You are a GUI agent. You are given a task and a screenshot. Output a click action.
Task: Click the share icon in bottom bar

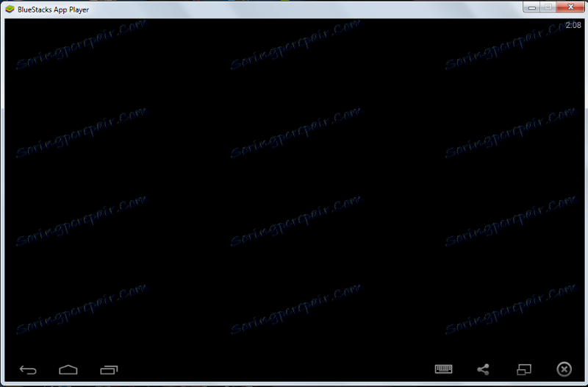coord(483,370)
